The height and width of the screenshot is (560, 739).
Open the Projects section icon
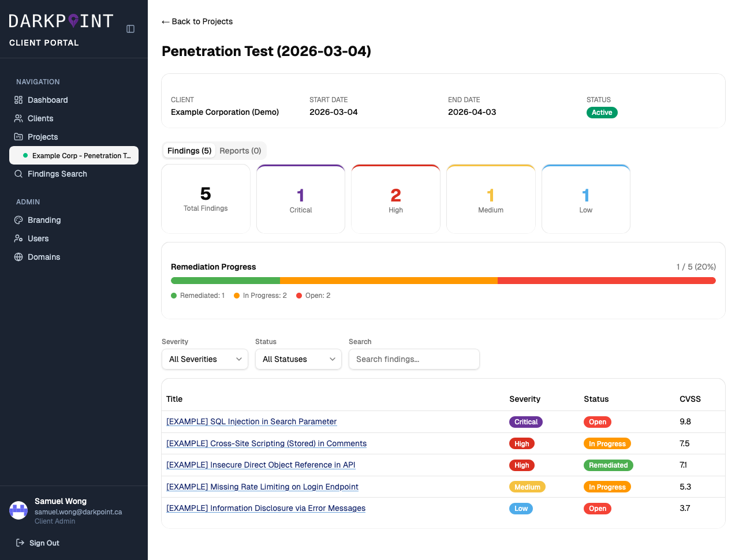click(19, 136)
